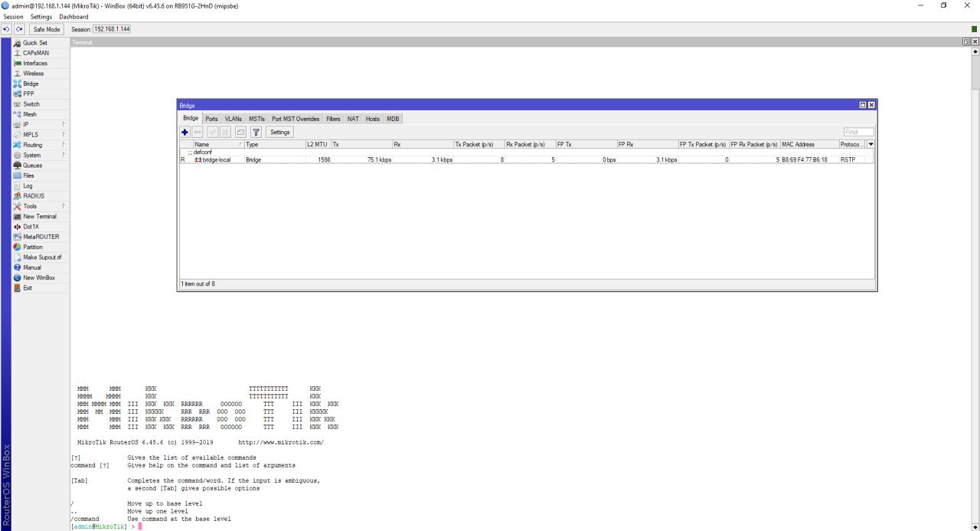The height and width of the screenshot is (531, 980).
Task: Open the Session menu
Action: pos(13,16)
